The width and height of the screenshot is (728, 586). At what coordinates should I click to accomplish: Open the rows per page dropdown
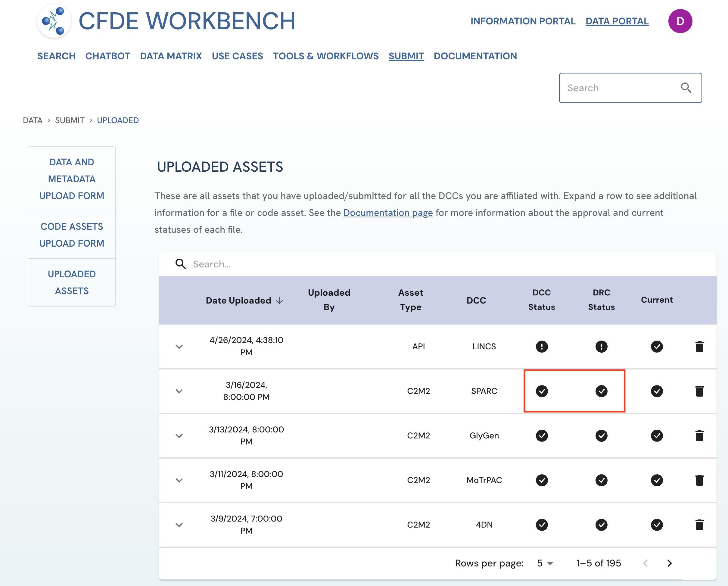(x=545, y=563)
